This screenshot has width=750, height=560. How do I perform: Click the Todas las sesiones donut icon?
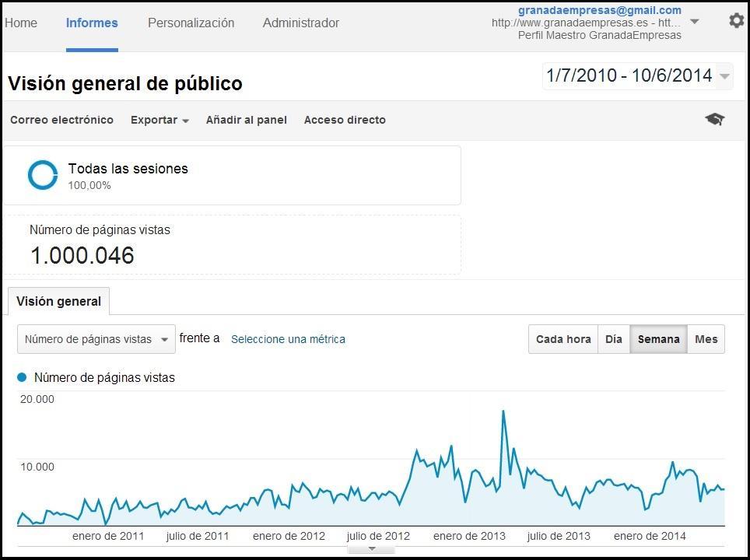pyautogui.click(x=43, y=175)
